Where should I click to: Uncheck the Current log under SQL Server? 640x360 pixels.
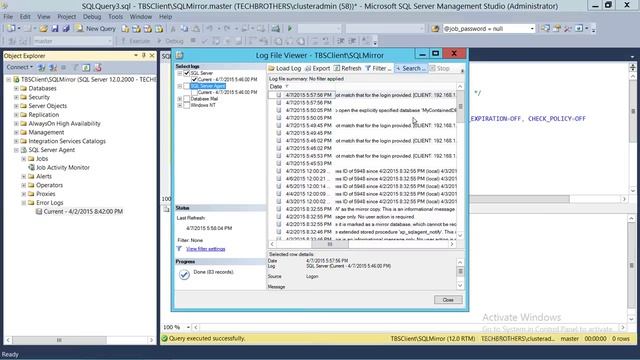click(194, 80)
